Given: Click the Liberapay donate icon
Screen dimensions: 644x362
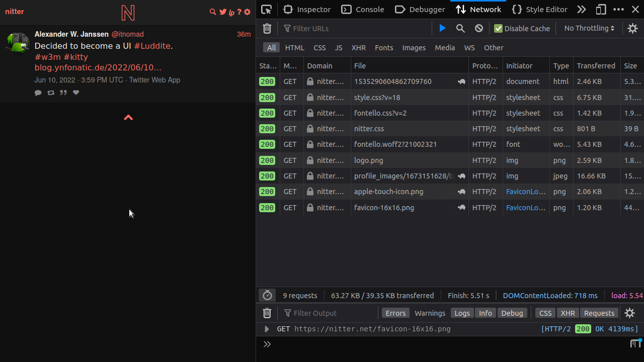Looking at the screenshot, I should point(231,13).
